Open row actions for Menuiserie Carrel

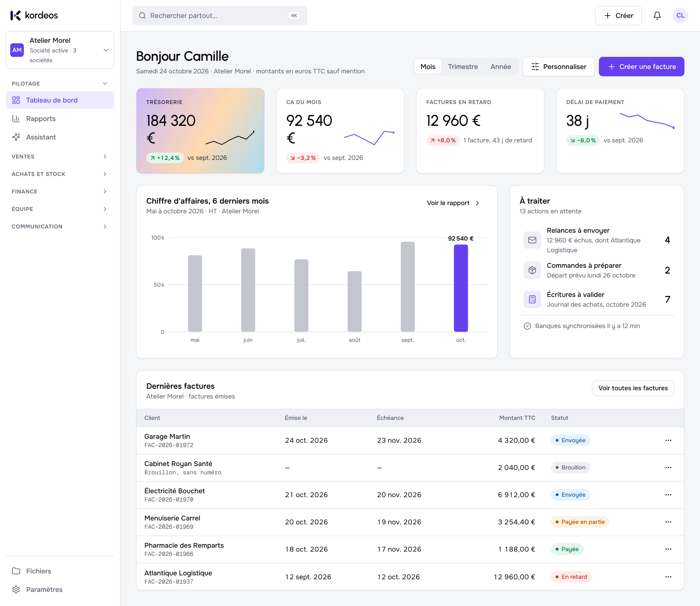click(668, 522)
